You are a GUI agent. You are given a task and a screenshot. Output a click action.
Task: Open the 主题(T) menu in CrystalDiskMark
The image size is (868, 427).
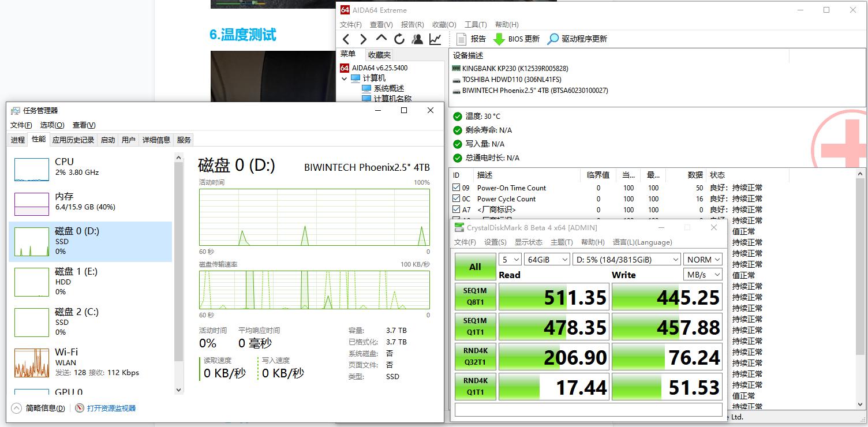point(562,242)
